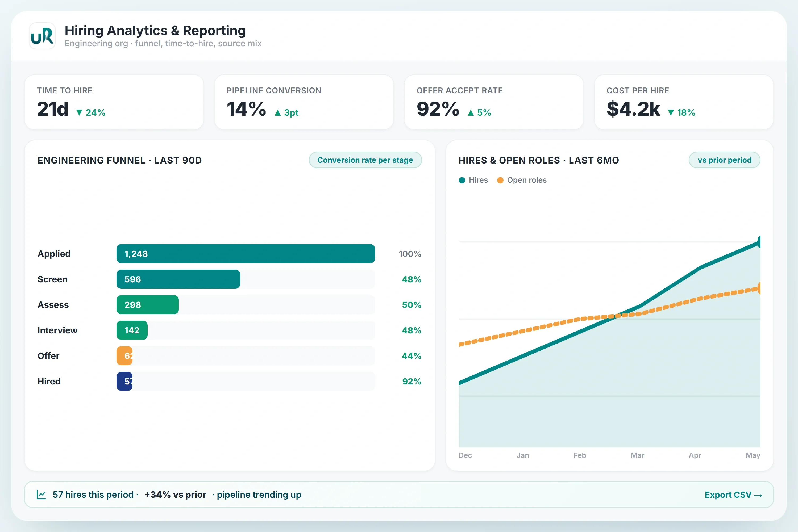Toggle the Open roles legend dot

(500, 180)
